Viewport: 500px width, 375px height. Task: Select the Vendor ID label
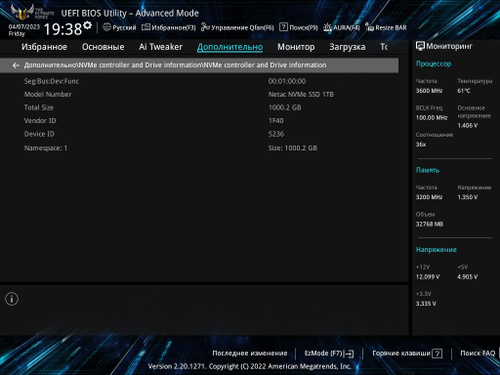(x=40, y=121)
